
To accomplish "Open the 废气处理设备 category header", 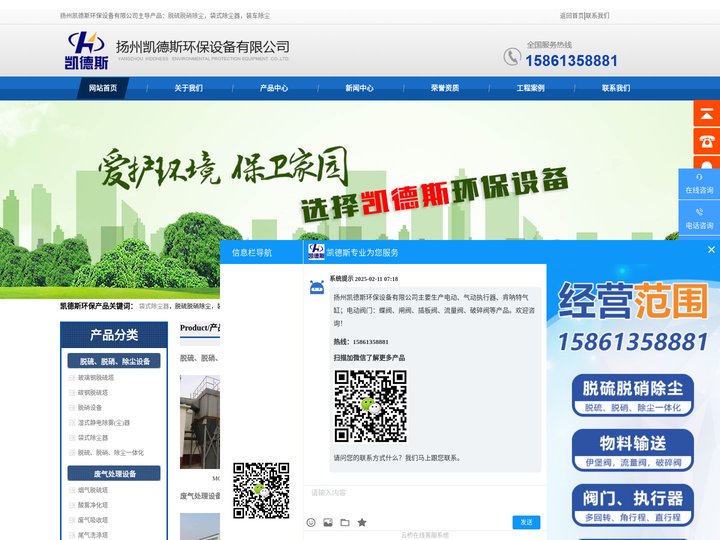I will pyautogui.click(x=114, y=473).
